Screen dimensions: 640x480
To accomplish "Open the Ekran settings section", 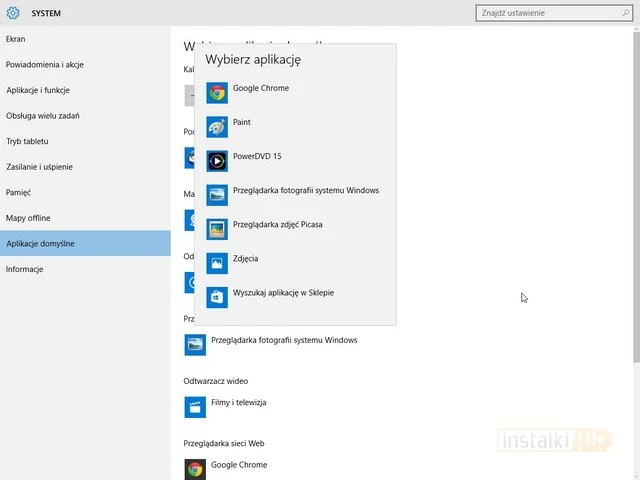I will coord(16,39).
